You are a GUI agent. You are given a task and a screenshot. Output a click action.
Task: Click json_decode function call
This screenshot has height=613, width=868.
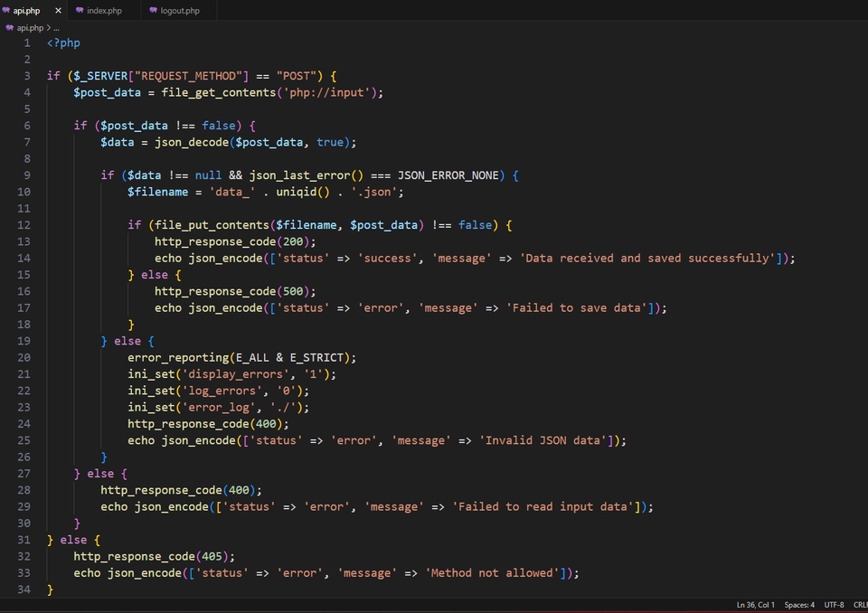coord(192,142)
